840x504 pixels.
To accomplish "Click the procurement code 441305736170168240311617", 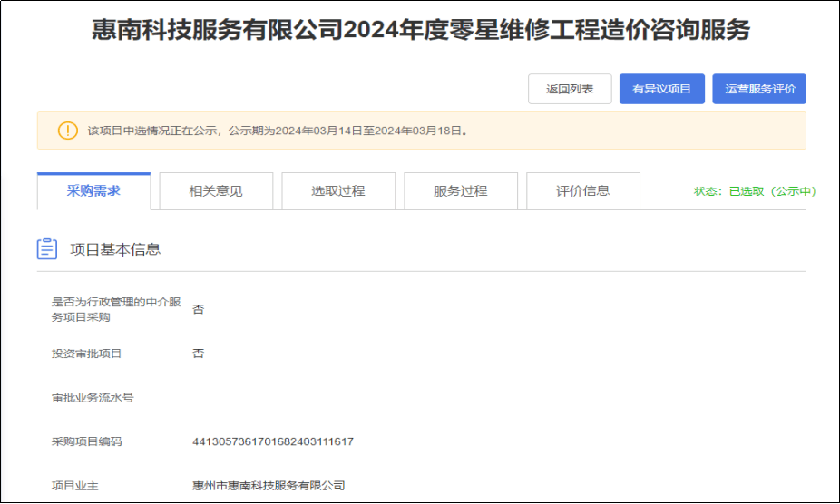I will (x=273, y=441).
